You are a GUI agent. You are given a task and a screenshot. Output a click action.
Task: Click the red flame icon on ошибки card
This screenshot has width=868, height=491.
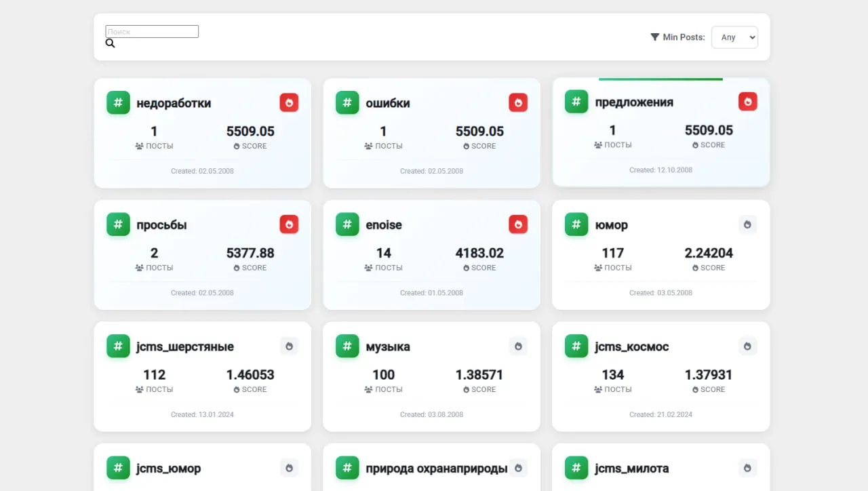click(518, 103)
